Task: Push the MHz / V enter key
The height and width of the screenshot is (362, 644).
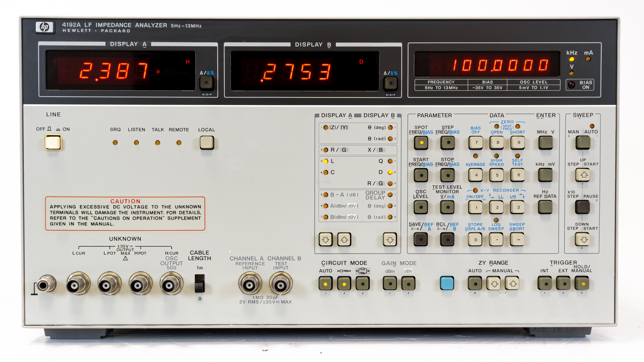Action: click(x=546, y=143)
